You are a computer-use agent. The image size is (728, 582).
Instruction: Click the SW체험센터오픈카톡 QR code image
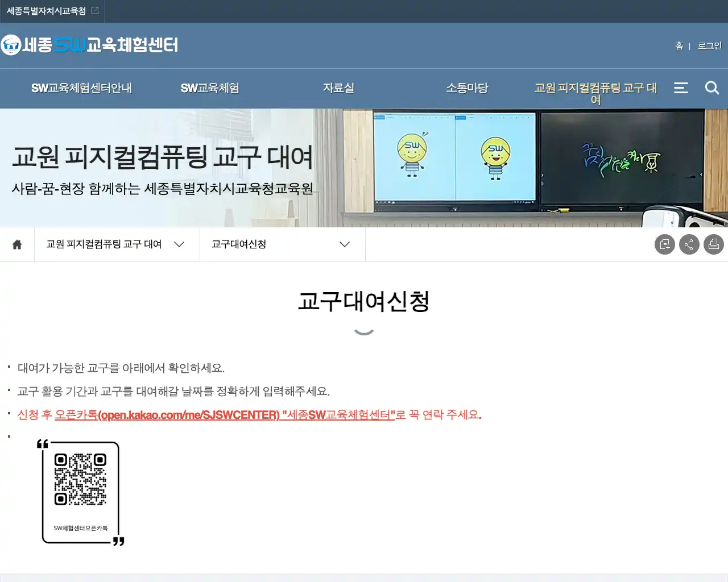coord(80,492)
